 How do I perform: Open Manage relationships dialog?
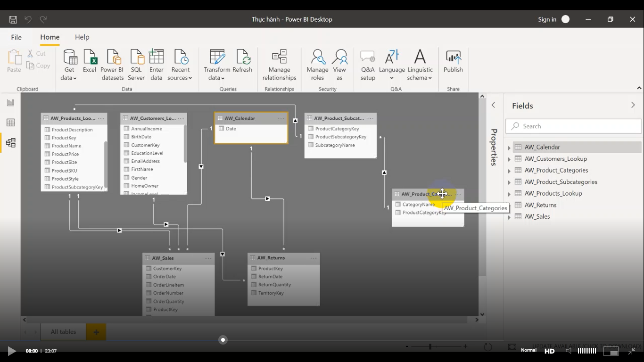click(x=280, y=65)
